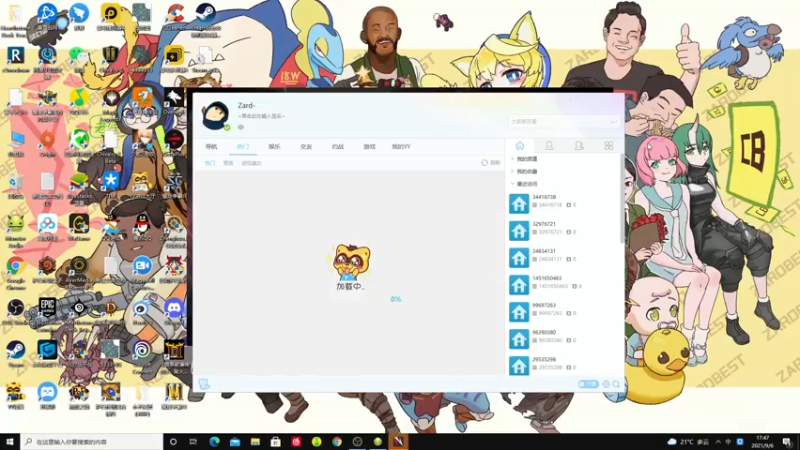800x450 pixels.
Task: Select the 预告 sub-tab
Action: pos(228,163)
